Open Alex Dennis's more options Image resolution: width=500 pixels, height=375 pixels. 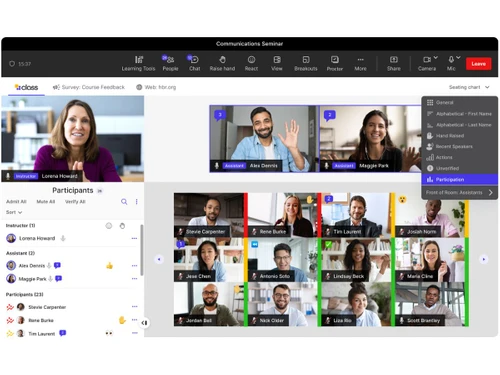coord(134,266)
